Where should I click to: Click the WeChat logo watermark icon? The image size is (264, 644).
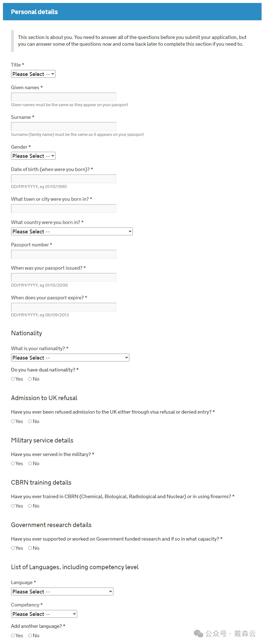tap(199, 634)
